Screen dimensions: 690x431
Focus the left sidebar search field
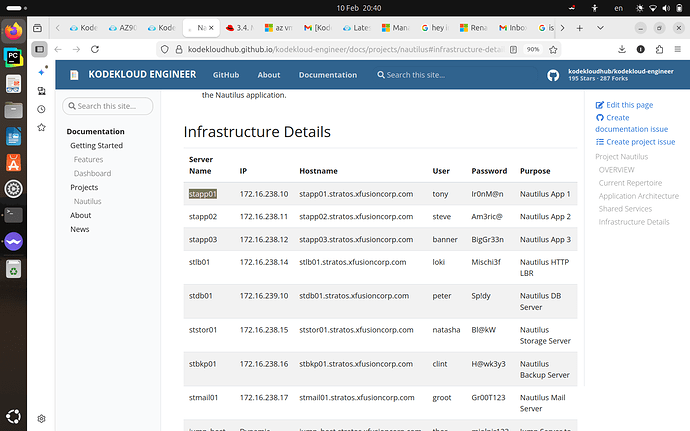tap(108, 106)
